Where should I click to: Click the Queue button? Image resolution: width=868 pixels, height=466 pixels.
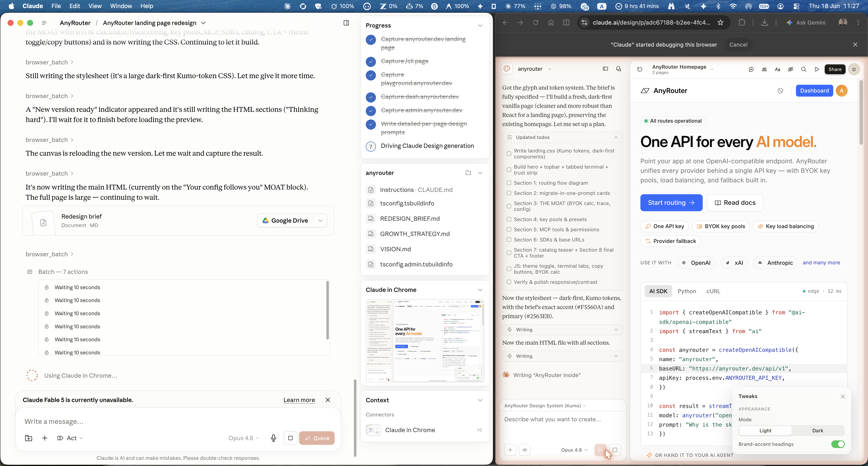[x=317, y=438]
